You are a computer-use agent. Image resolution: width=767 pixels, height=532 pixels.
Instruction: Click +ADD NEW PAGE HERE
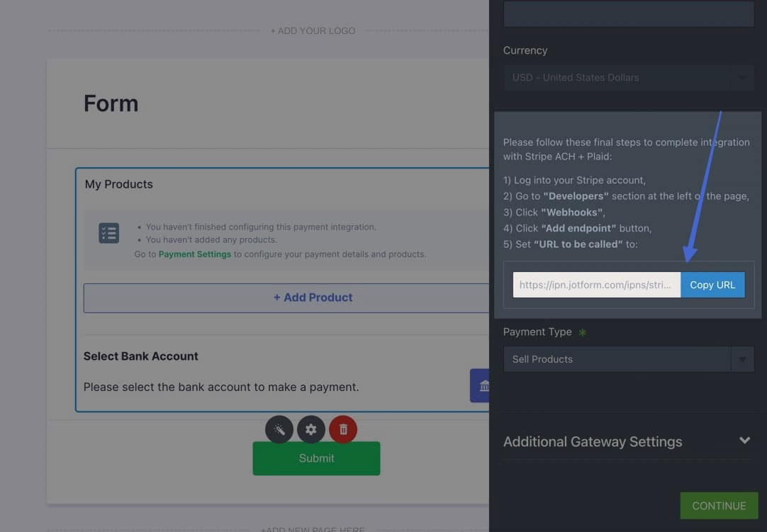pos(313,529)
